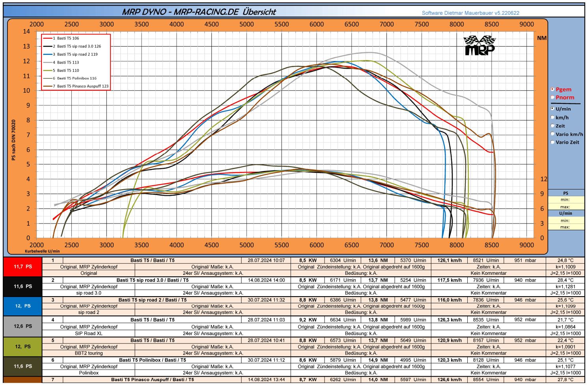Screen dimensions: 588x385
Task: Click the 126,6 km/h speed cell
Action: tap(450, 380)
